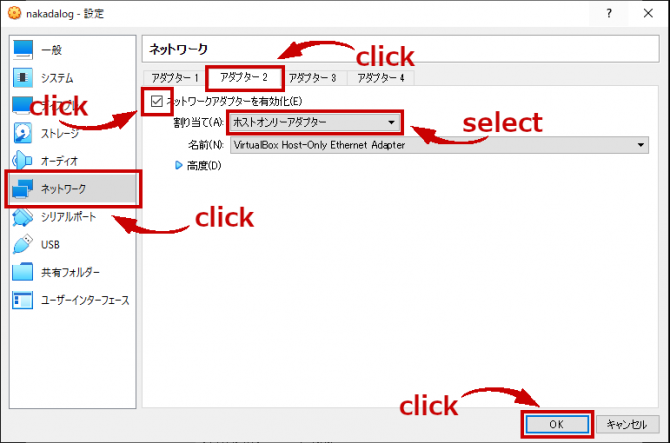
Task: Click the キャンセル (Cancel) button
Action: point(627,424)
